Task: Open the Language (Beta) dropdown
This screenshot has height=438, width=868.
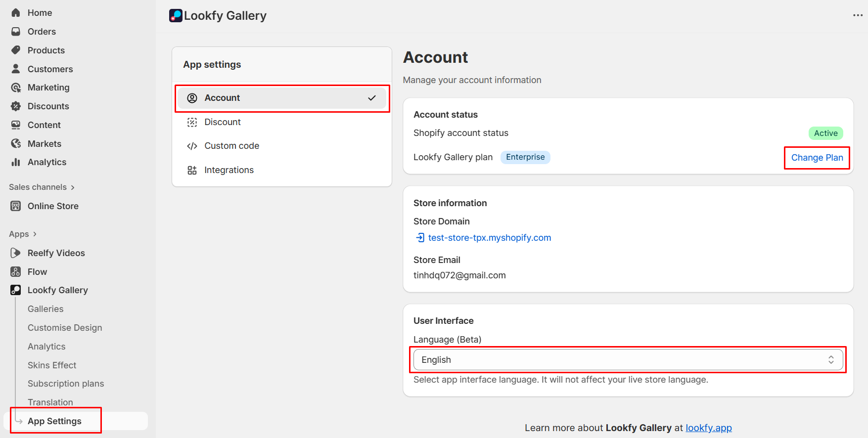Action: tap(628, 360)
